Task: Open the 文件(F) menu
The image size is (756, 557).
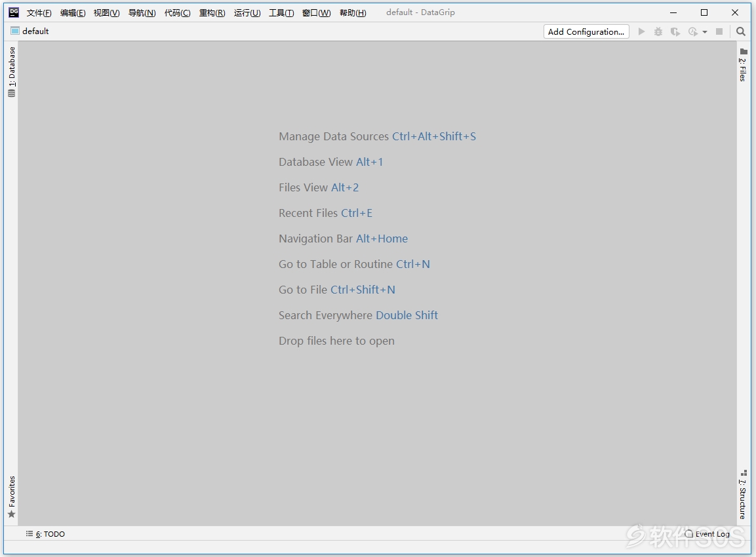Action: [39, 13]
